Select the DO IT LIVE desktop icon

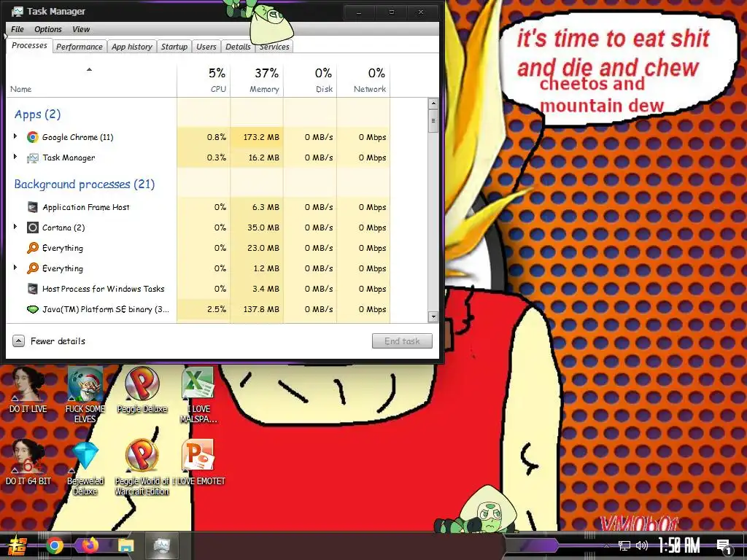click(28, 390)
